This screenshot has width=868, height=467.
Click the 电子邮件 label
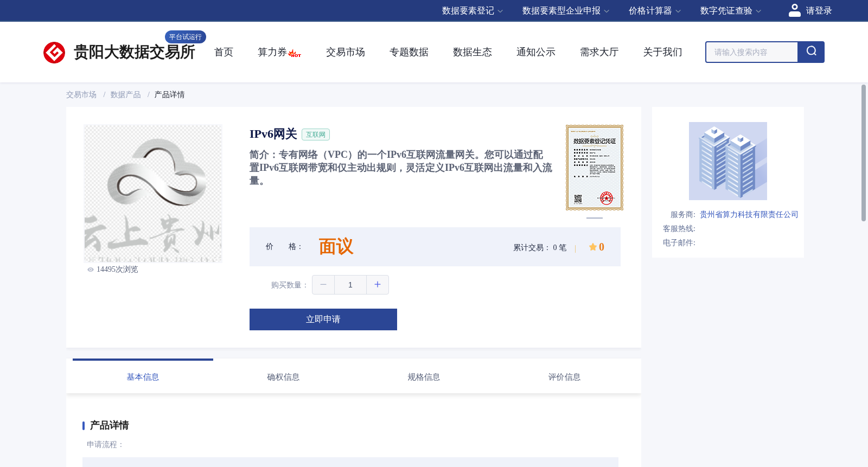pyautogui.click(x=679, y=243)
